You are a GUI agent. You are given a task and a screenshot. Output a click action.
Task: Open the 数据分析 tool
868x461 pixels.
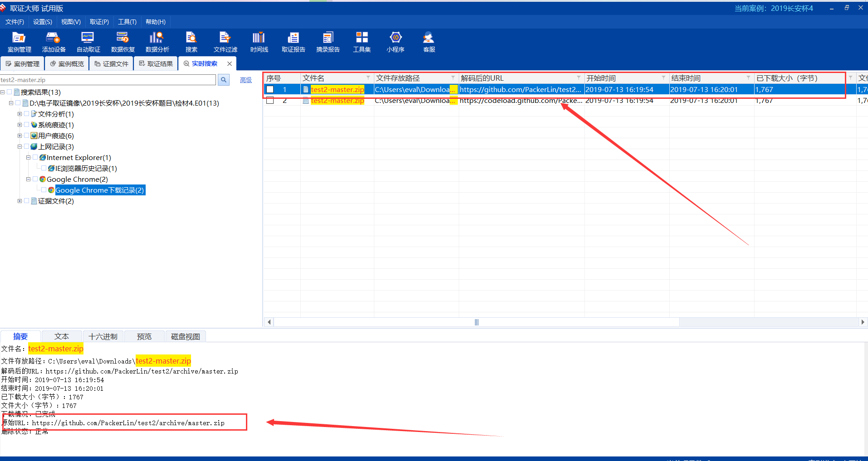coord(157,42)
